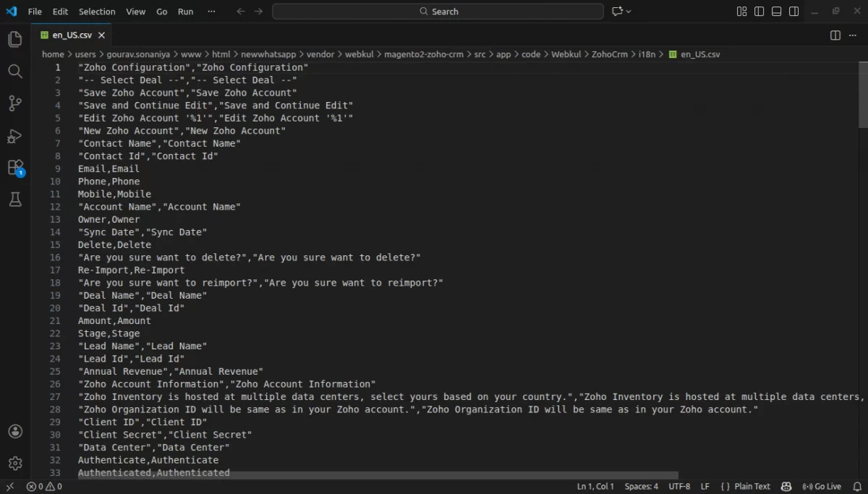Image resolution: width=868 pixels, height=494 pixels.
Task: Open the Search view in the activity bar
Action: coord(15,71)
